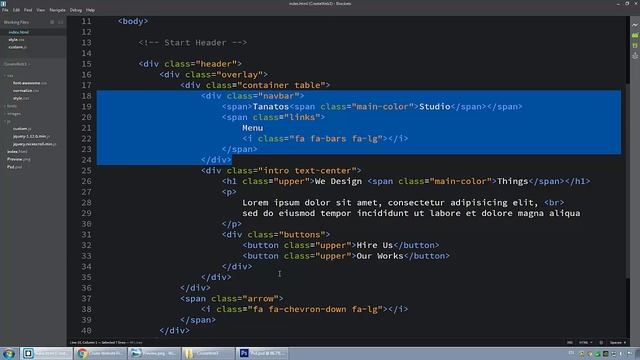Open index.html in project tree
Image resolution: width=640 pixels, height=360 pixels.
coord(17,151)
